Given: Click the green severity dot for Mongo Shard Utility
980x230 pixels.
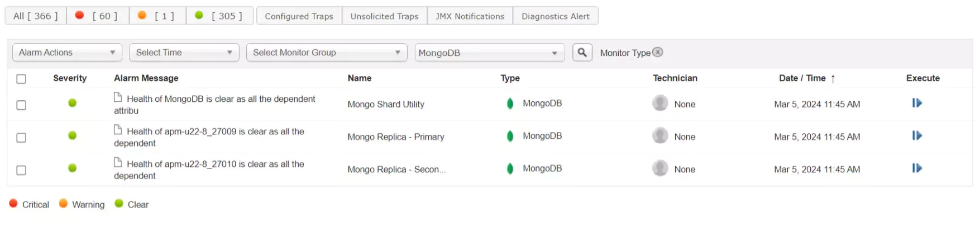Looking at the screenshot, I should coord(73,103).
